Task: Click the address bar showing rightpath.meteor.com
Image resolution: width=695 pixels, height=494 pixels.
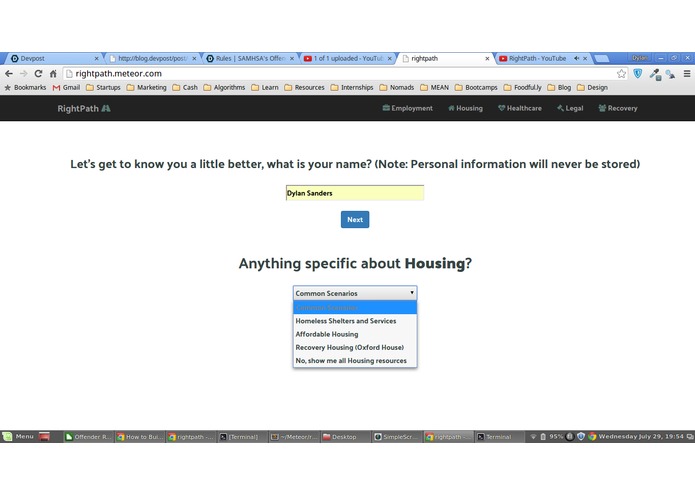Action: (x=339, y=74)
